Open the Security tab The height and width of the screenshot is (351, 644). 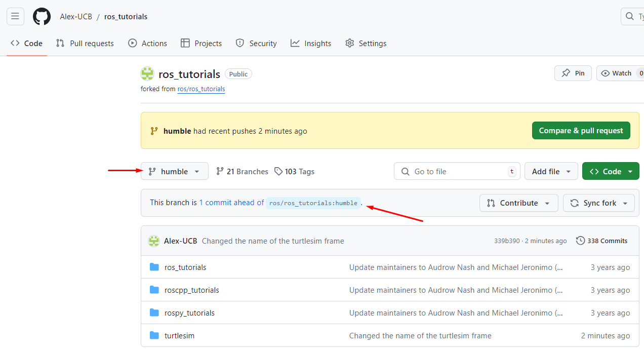[x=256, y=44]
